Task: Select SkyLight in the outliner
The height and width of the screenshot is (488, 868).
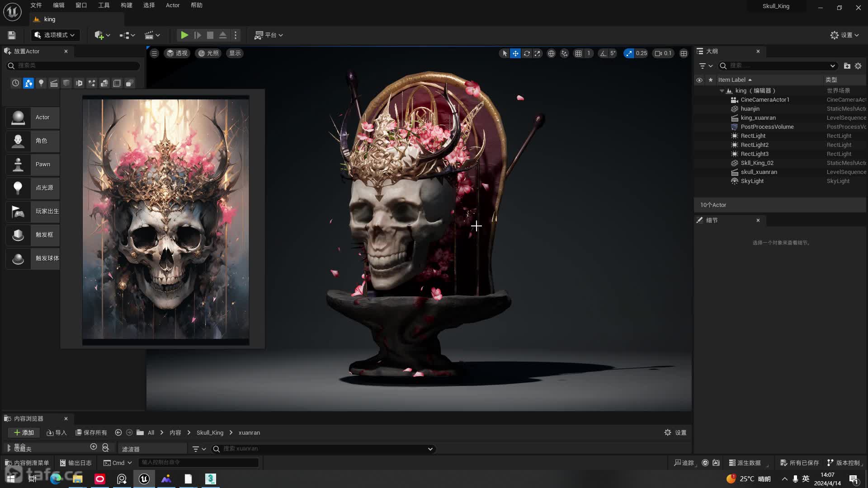Action: (x=752, y=181)
